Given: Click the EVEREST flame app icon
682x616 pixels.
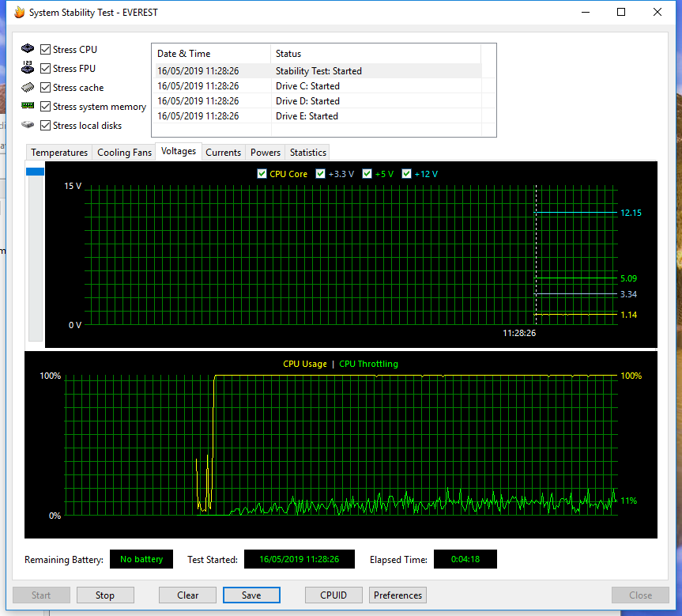Looking at the screenshot, I should tap(19, 12).
